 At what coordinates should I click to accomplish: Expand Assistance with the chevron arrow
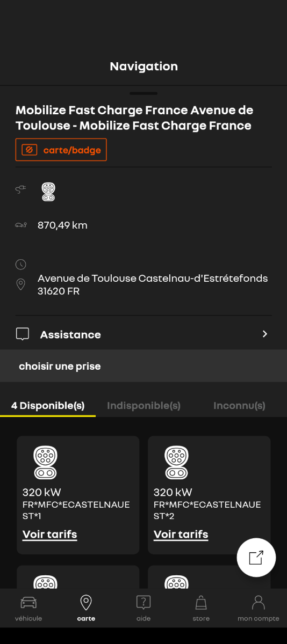(x=264, y=334)
